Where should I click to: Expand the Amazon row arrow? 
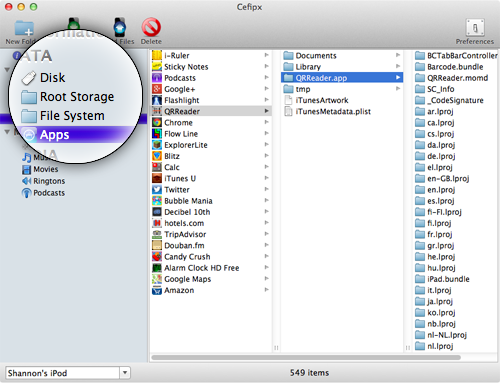click(266, 290)
